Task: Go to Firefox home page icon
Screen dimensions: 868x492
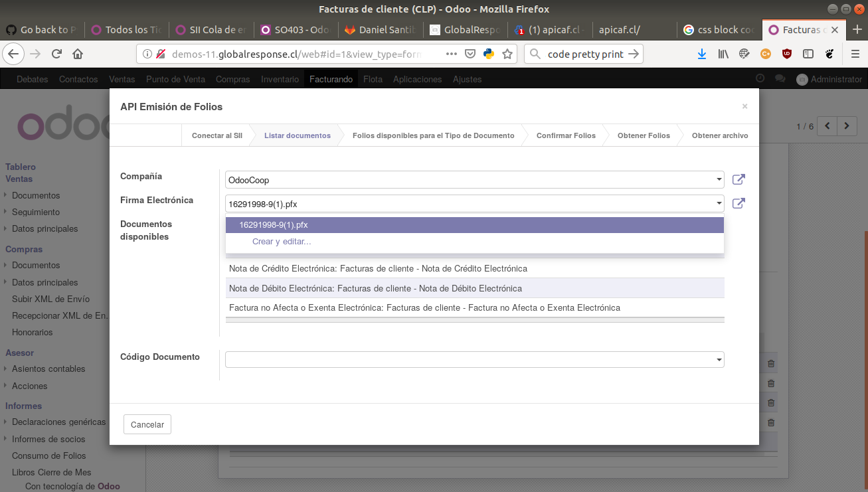Action: (x=78, y=54)
